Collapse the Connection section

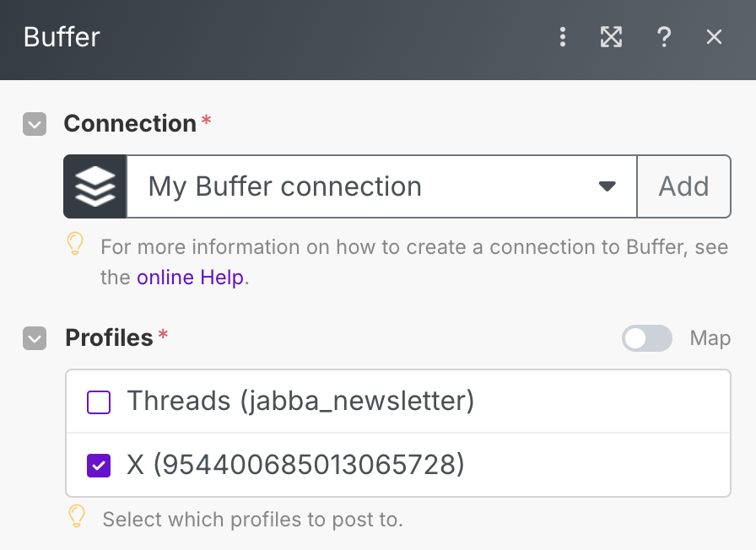point(35,124)
